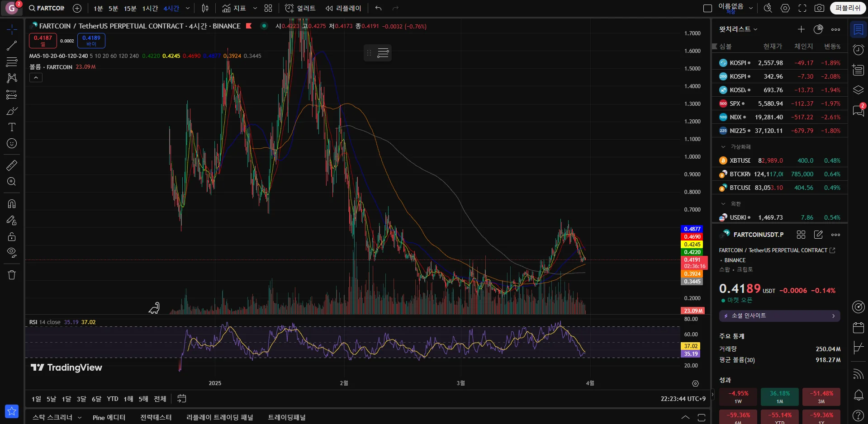Select the SPX row in watchlist
Image resolution: width=868 pixels, height=424 pixels.
[x=780, y=104]
